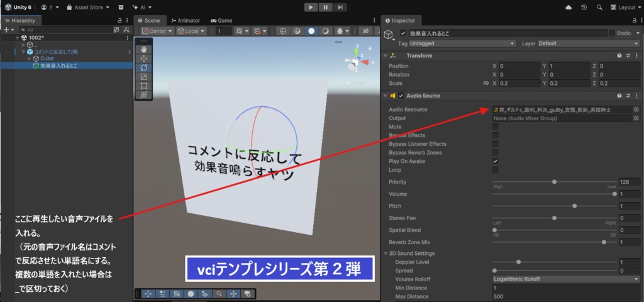Open the Layout dropdown
Screen dimensions: 644x302
626,8
